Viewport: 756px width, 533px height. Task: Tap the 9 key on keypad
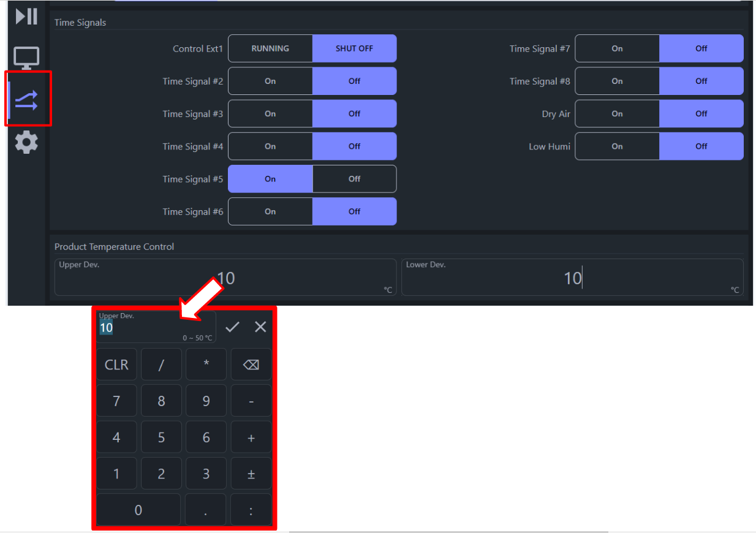coord(206,401)
